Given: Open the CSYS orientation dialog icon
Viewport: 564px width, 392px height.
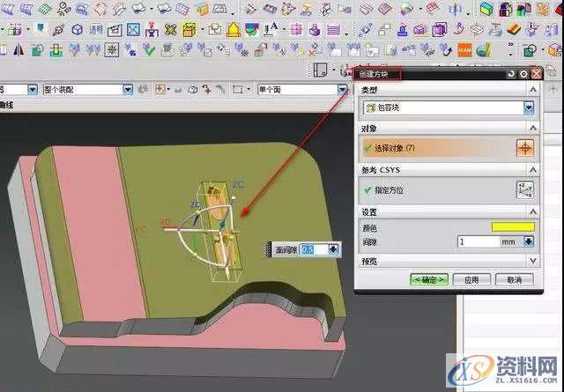Looking at the screenshot, I should click(x=525, y=190).
